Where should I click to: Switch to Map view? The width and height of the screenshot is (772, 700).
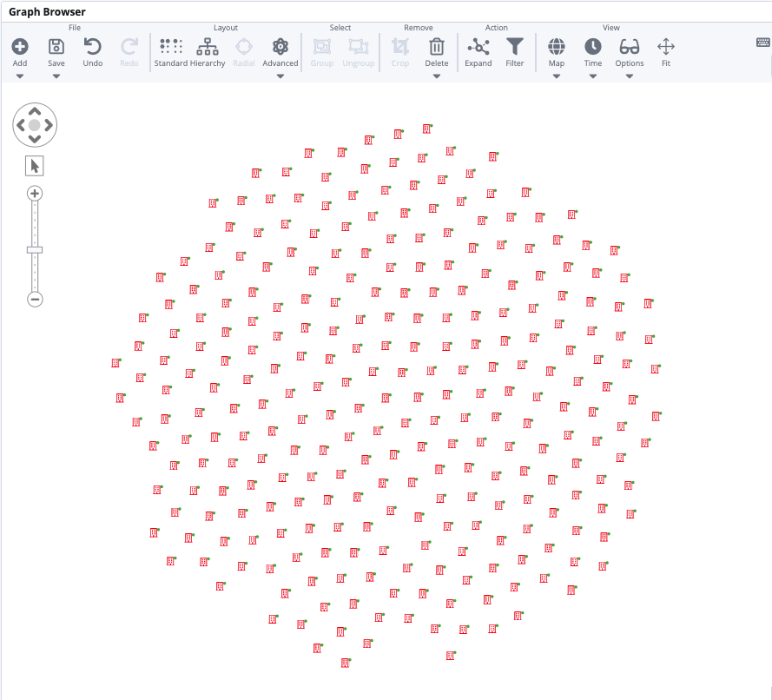(x=556, y=47)
